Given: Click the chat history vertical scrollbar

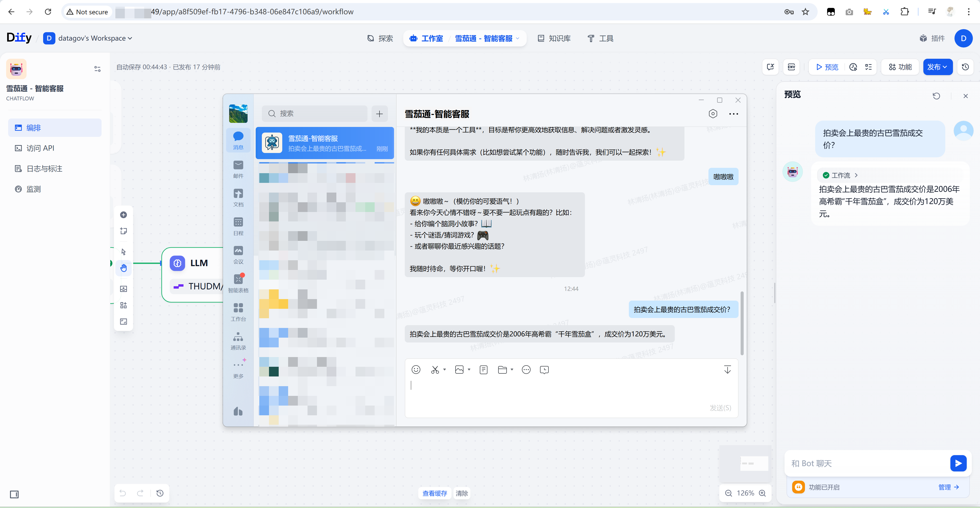Looking at the screenshot, I should tap(742, 323).
